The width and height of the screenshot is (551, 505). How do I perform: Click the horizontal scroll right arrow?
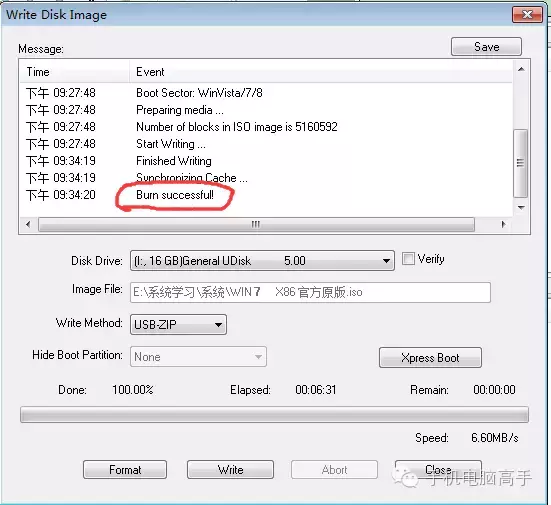504,224
